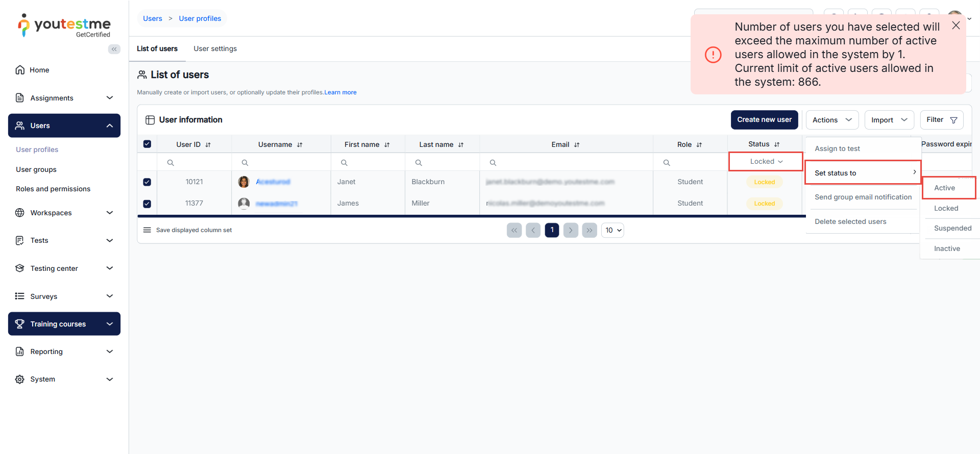Sort by Status column using sort icon
Image resolution: width=980 pixels, height=454 pixels.
(x=777, y=144)
